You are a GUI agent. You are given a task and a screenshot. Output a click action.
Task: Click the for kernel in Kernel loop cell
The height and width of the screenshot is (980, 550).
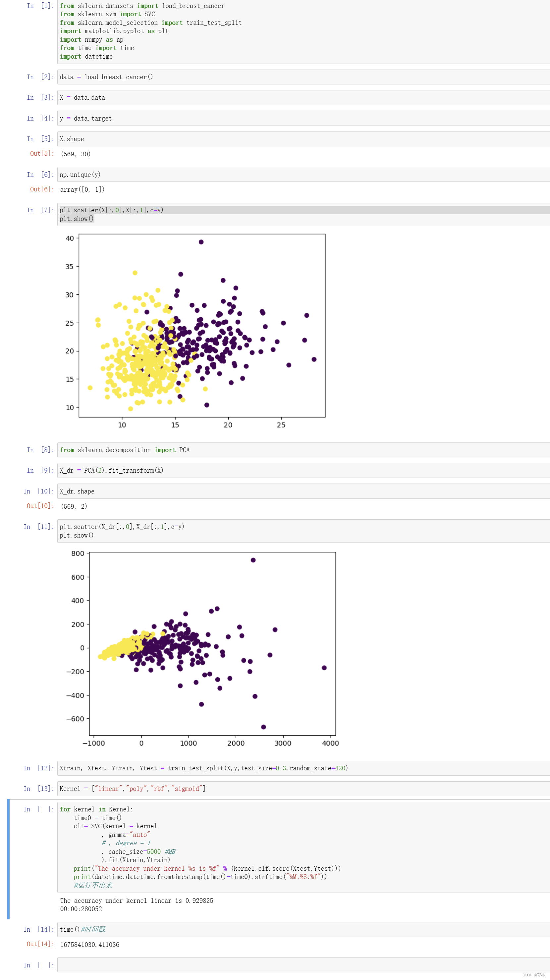(303, 847)
